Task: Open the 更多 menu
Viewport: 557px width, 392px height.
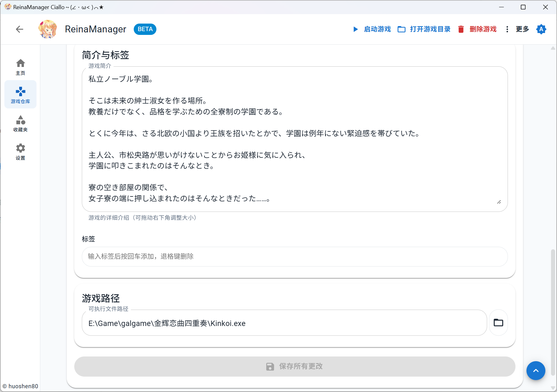Action: point(517,29)
